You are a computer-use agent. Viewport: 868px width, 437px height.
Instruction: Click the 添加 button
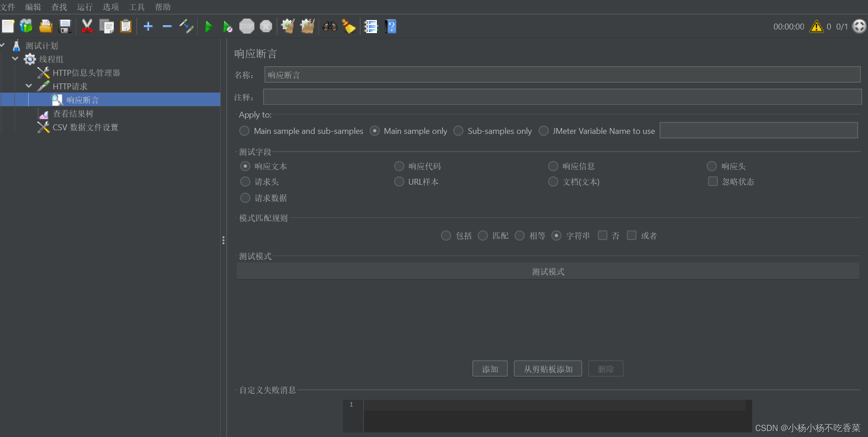pyautogui.click(x=490, y=369)
